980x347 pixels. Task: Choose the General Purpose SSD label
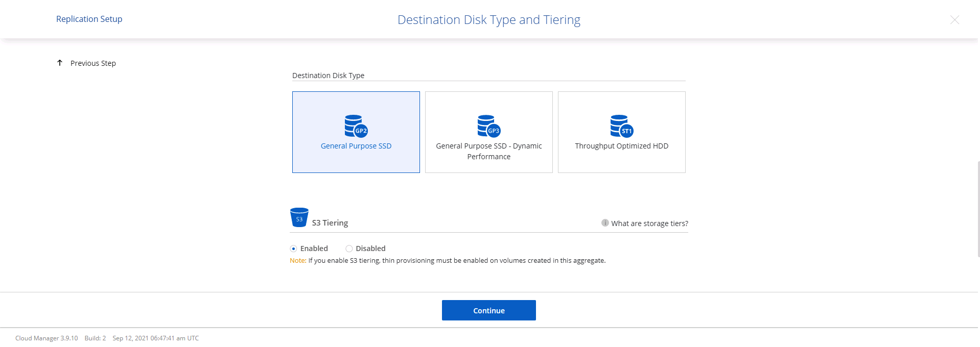[x=356, y=146]
